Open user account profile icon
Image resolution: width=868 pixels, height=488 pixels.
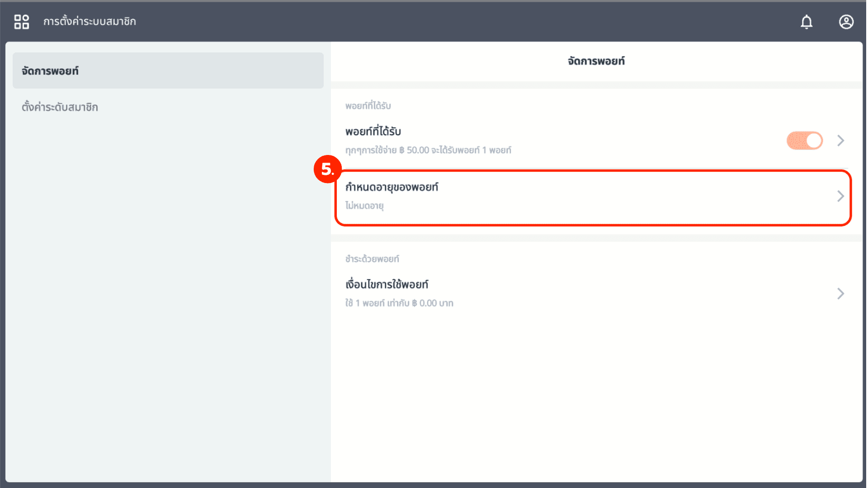pos(846,22)
